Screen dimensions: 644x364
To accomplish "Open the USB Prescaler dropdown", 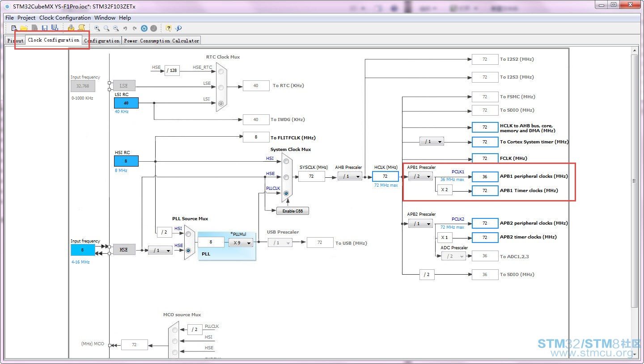I will 280,243.
